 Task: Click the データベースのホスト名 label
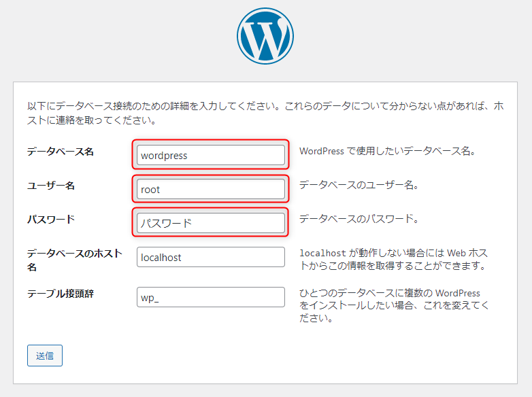coord(75,260)
